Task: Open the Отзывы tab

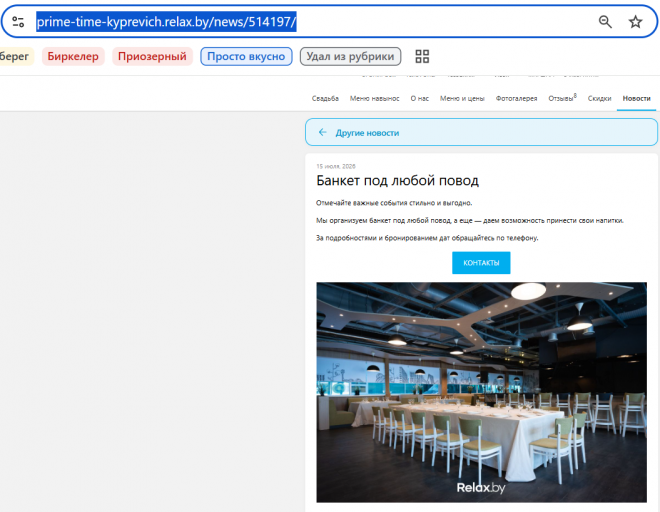Action: click(562, 98)
